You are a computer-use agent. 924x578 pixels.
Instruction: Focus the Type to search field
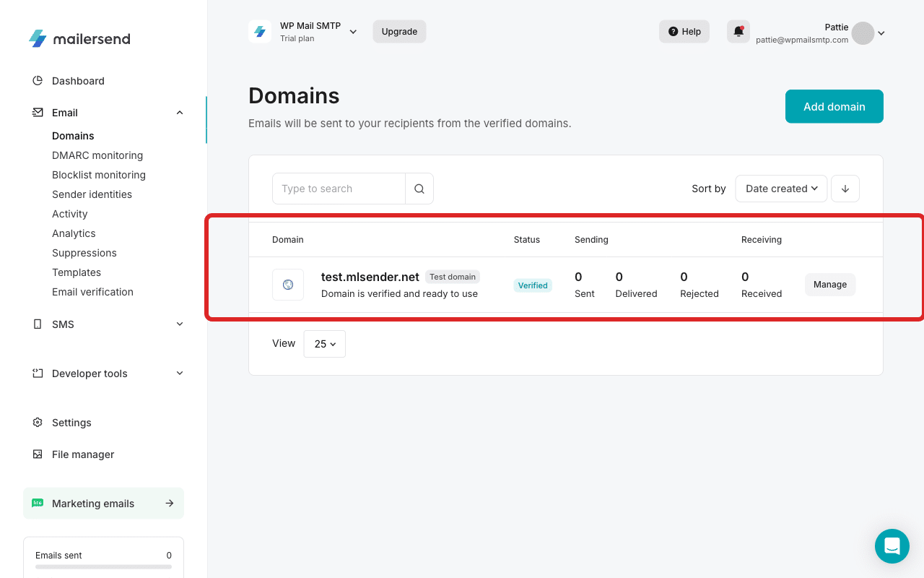click(339, 189)
